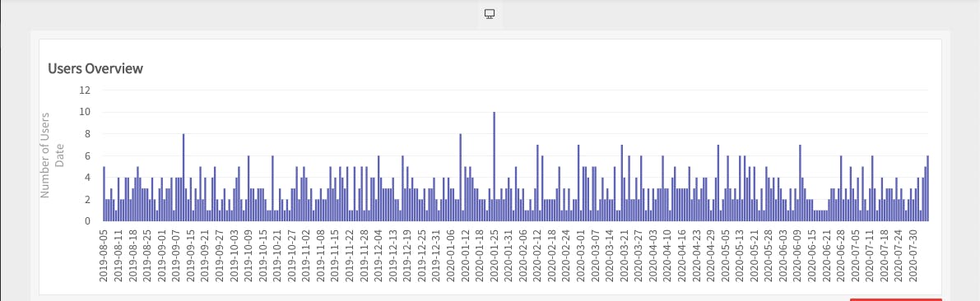Screen dimensions: 980x301
Task: Select the 8-user bar near 2019-09-07
Action: [183, 178]
